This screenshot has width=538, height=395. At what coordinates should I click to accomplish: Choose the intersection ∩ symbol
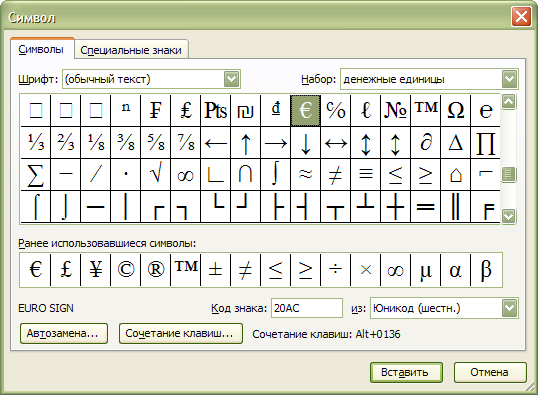tap(246, 174)
